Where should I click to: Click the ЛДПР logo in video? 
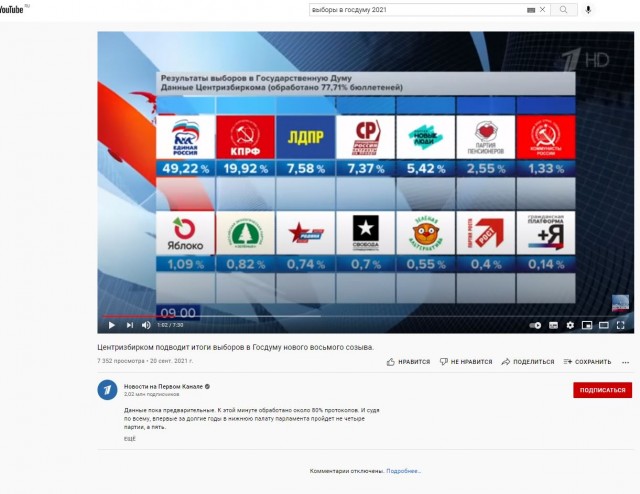click(x=306, y=137)
